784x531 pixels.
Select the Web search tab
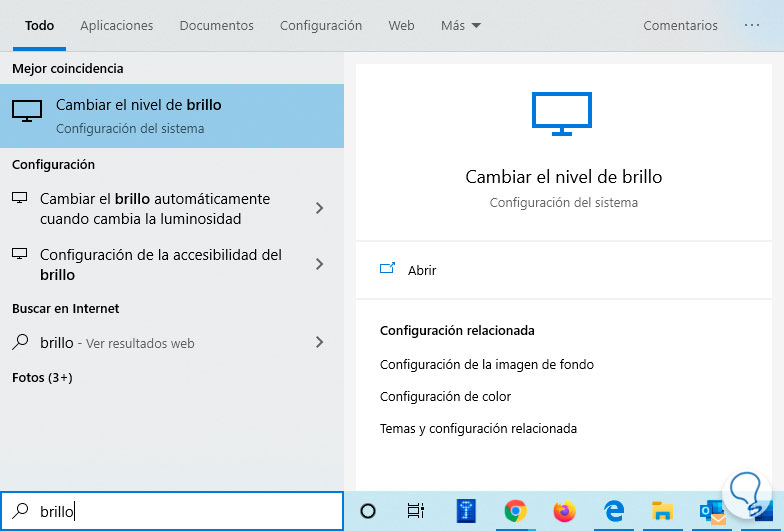coord(401,25)
